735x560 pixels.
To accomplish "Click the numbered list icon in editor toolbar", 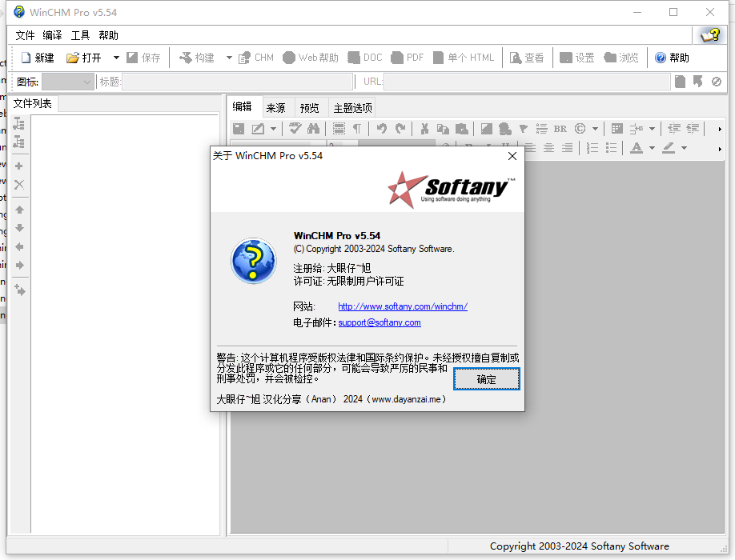I will point(592,148).
